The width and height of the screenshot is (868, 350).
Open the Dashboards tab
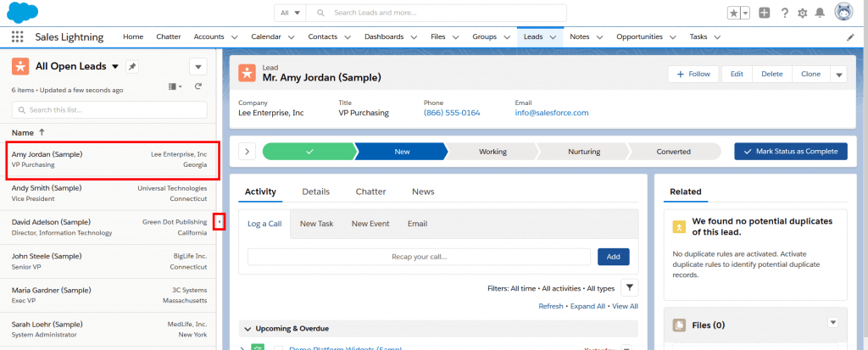coord(384,37)
